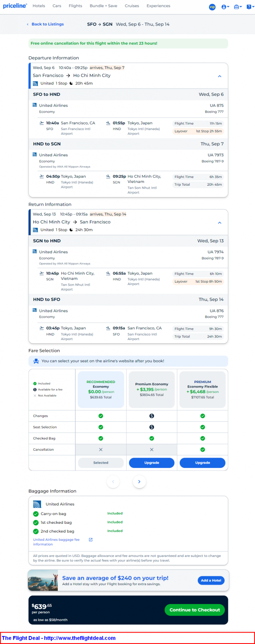The height and width of the screenshot is (644, 255).
Task: Click next arrow in the fare carousel
Action: tap(139, 482)
